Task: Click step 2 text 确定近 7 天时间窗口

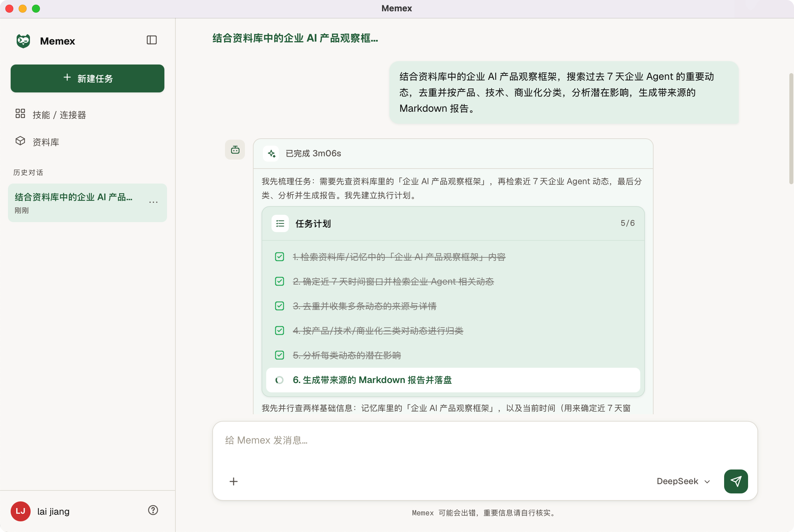Action: 393,282
